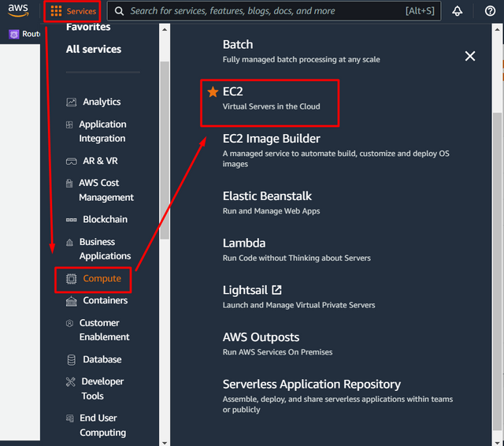The image size is (504, 446).
Task: Open Serverless Application Repository
Action: [312, 385]
